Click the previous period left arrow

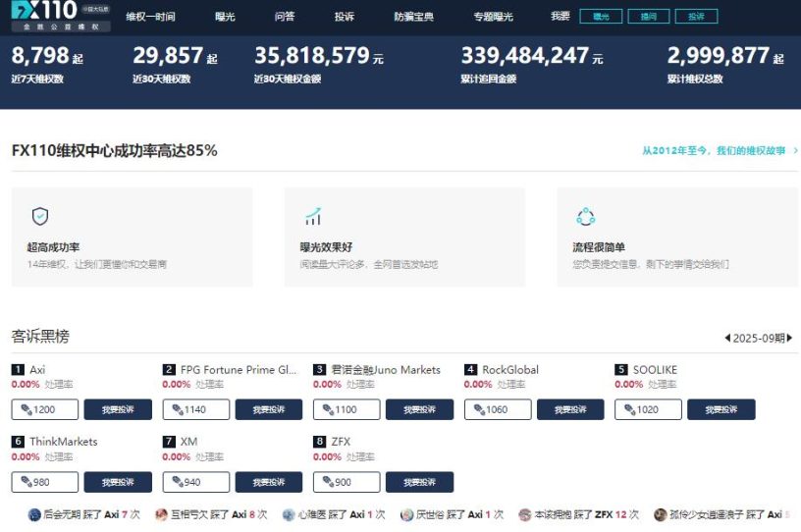pos(726,338)
